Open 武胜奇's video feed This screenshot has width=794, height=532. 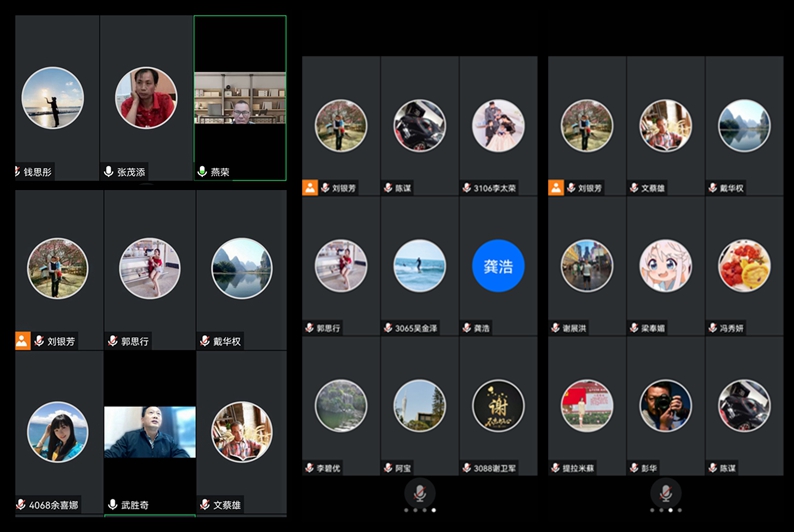pos(150,432)
